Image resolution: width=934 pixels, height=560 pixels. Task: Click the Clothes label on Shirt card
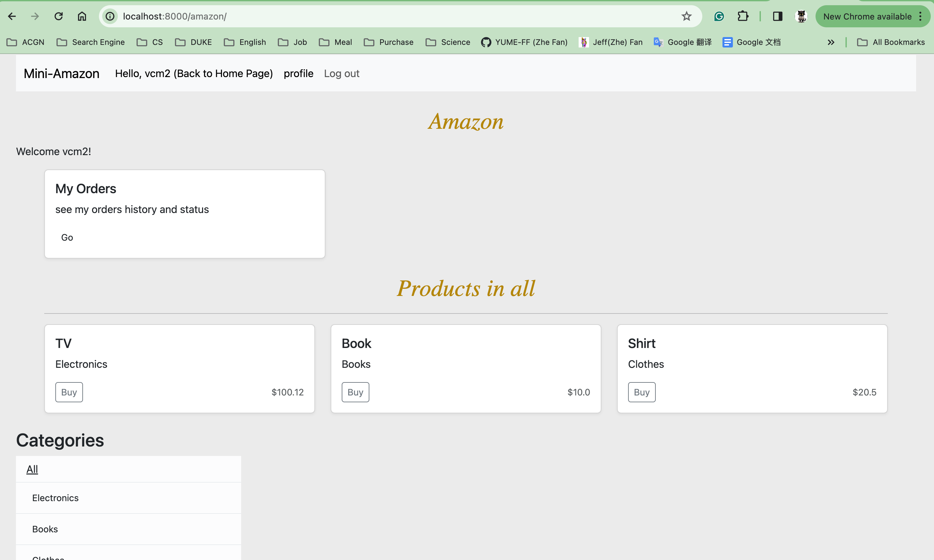(646, 364)
